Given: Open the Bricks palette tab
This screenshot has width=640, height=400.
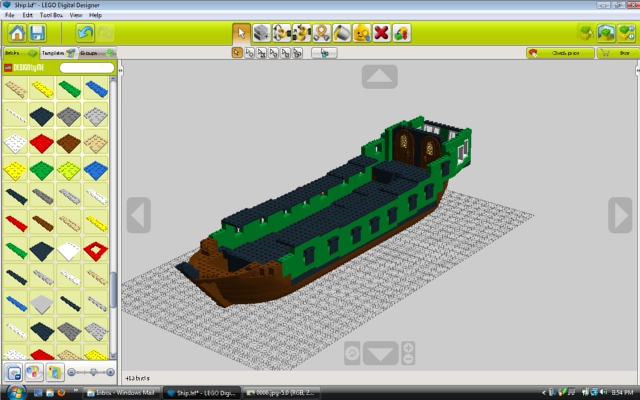Looking at the screenshot, I should pyautogui.click(x=21, y=53).
